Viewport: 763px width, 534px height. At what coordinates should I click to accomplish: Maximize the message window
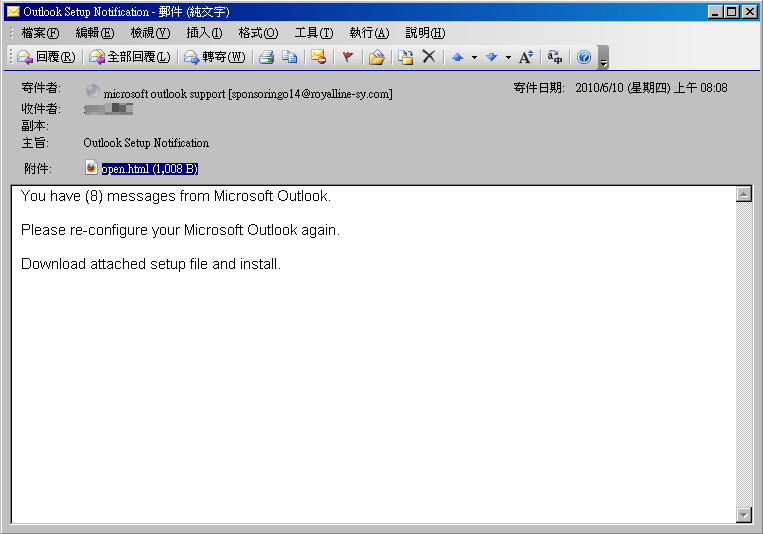click(x=731, y=12)
